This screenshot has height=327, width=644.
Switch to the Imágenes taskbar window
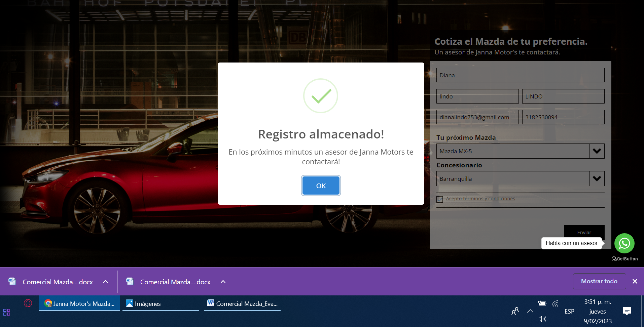pos(161,303)
